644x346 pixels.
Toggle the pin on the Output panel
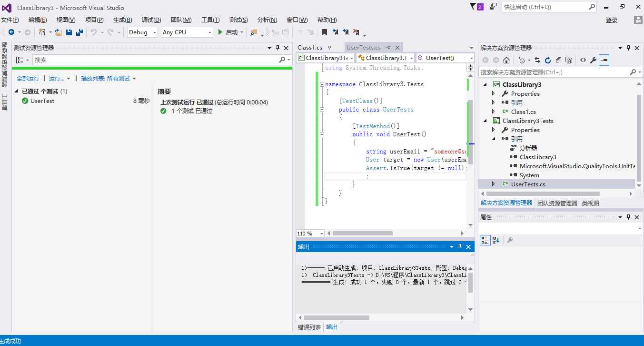pyautogui.click(x=460, y=246)
